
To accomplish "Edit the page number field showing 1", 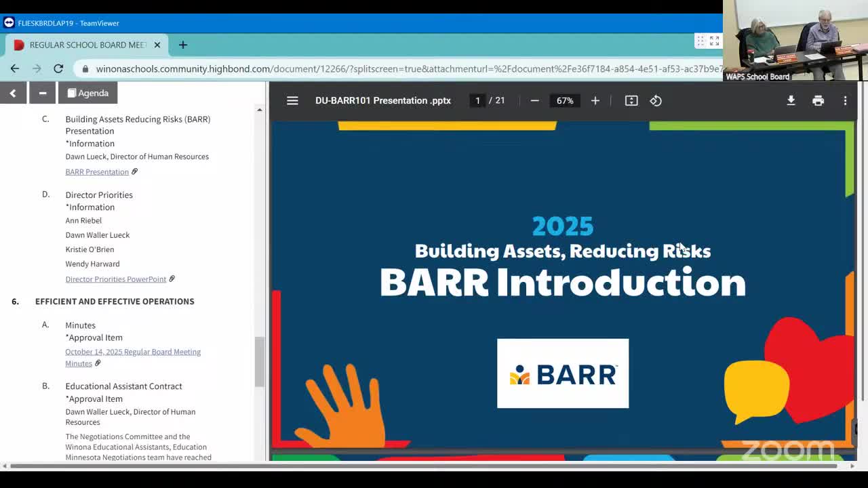I will (477, 100).
